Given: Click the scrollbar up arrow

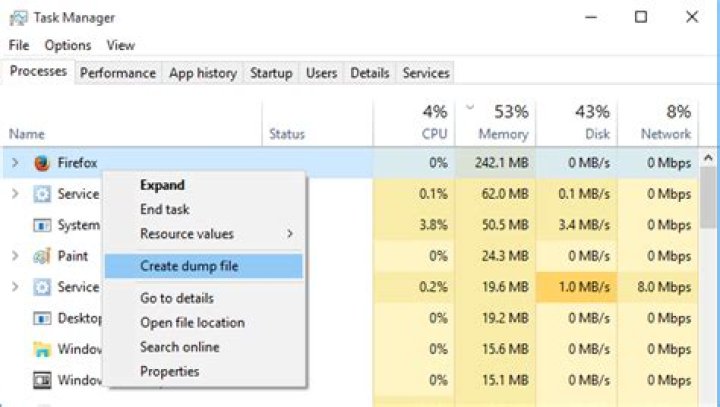Looking at the screenshot, I should [708, 158].
